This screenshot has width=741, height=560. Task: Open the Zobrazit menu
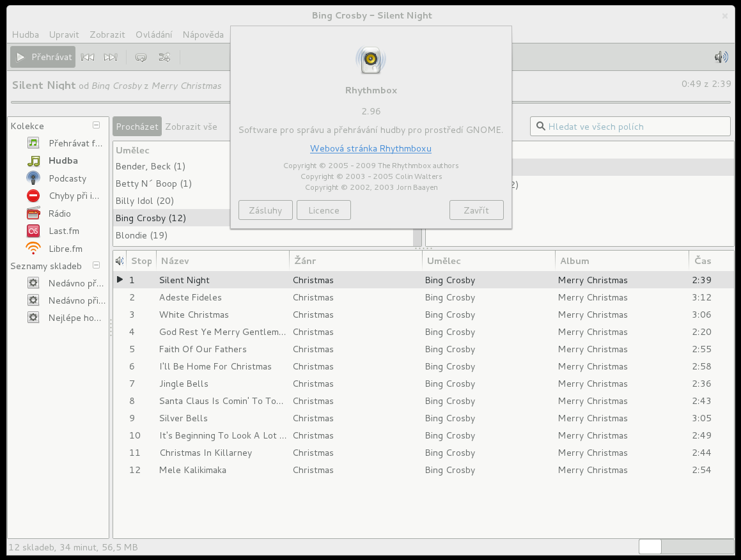[107, 35]
